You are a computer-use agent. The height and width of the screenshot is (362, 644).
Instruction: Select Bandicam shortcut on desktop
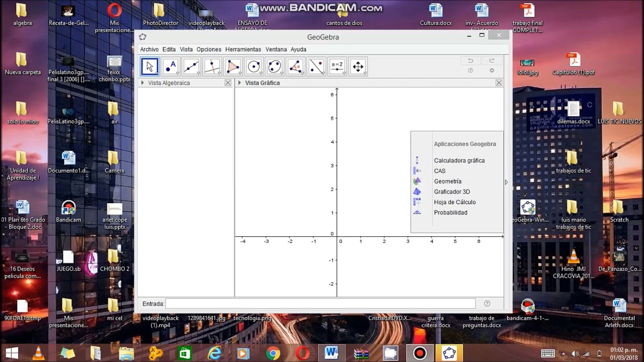pos(68,211)
